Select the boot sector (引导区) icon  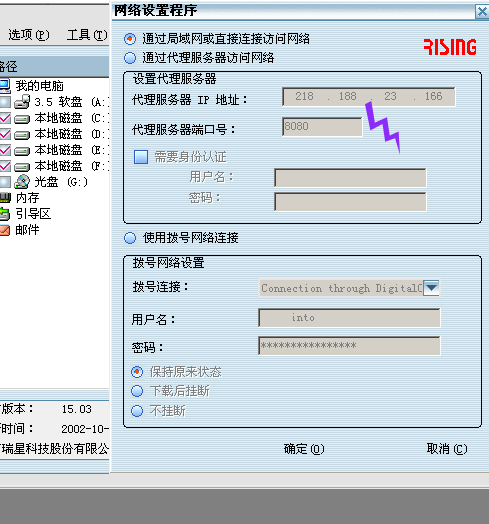[5, 214]
